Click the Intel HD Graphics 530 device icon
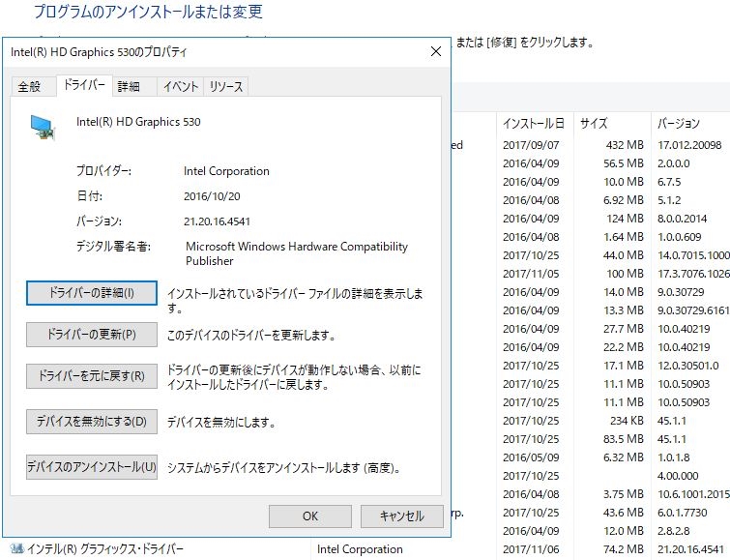Viewport: 730px width, 560px height. click(x=43, y=128)
